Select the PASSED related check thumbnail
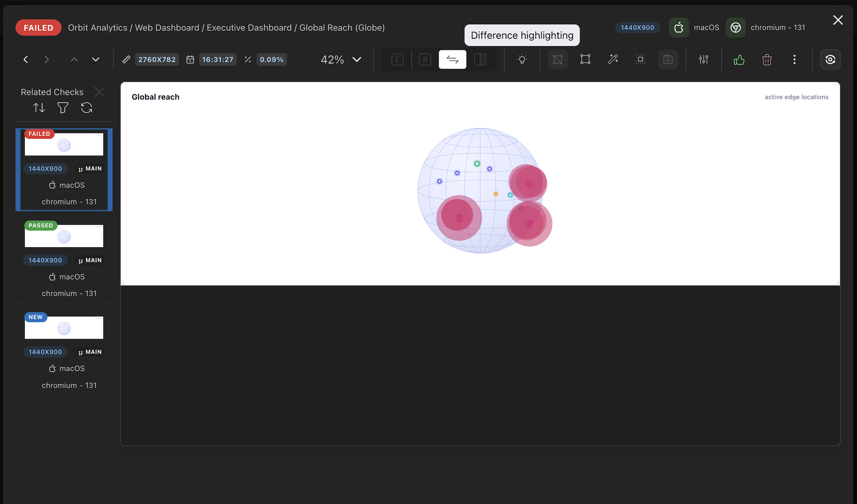The image size is (857, 504). (x=64, y=236)
